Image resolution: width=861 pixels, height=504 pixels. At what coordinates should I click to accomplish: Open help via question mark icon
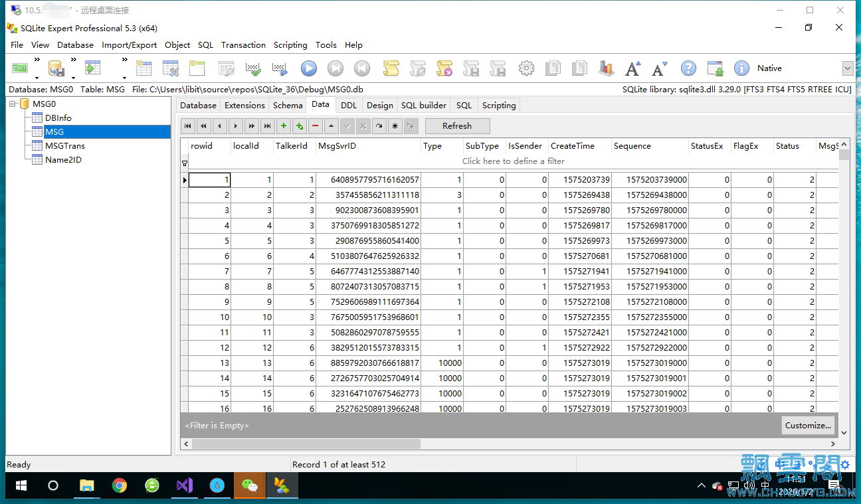click(x=688, y=68)
